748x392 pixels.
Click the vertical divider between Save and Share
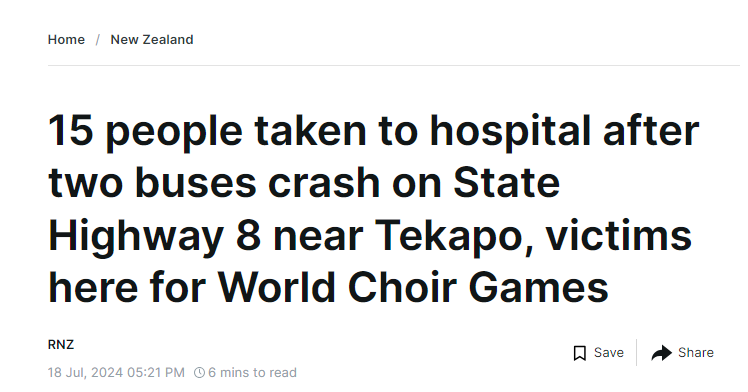(x=636, y=352)
